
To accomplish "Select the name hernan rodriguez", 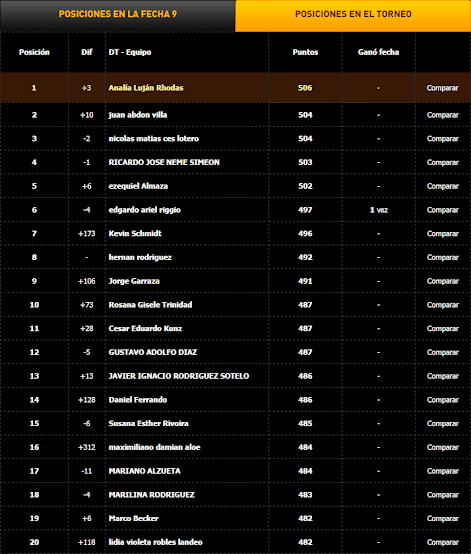I will tap(140, 258).
